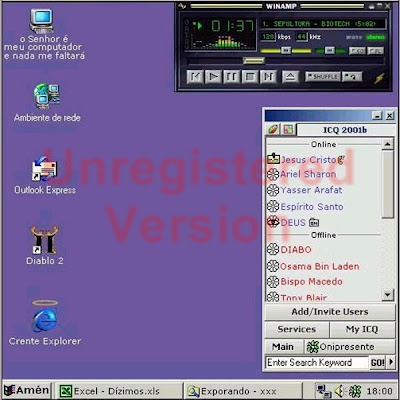Click the 18:00 taskbar clock
The width and height of the screenshot is (400, 400).
(x=379, y=391)
